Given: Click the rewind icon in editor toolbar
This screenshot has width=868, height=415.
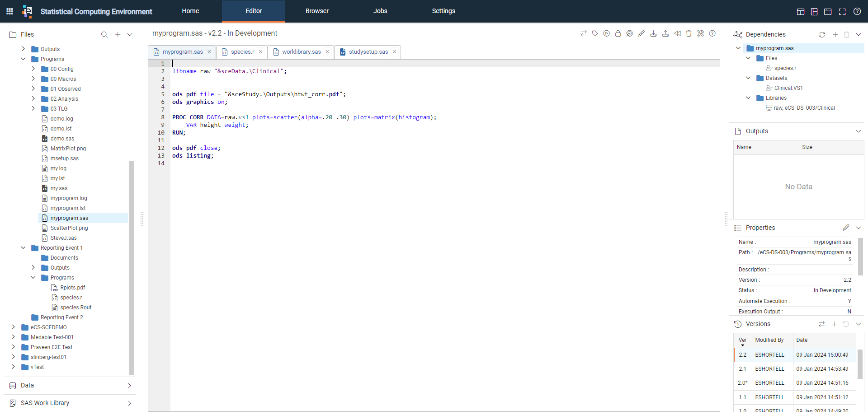Looking at the screenshot, I should 677,33.
